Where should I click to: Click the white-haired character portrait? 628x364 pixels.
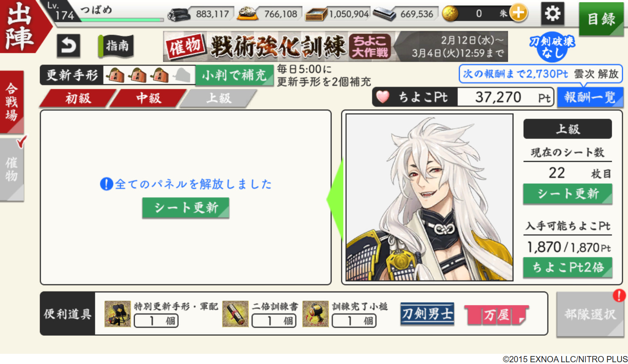pos(429,197)
